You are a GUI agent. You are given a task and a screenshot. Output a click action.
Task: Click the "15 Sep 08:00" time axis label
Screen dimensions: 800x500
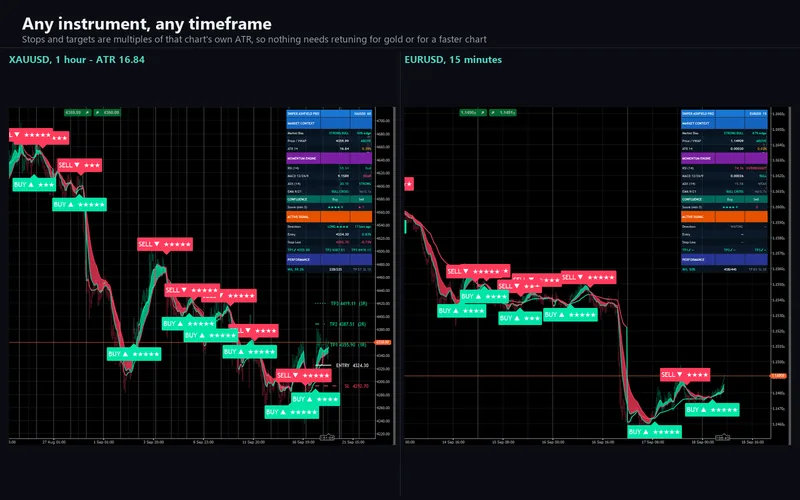[x=503, y=442]
